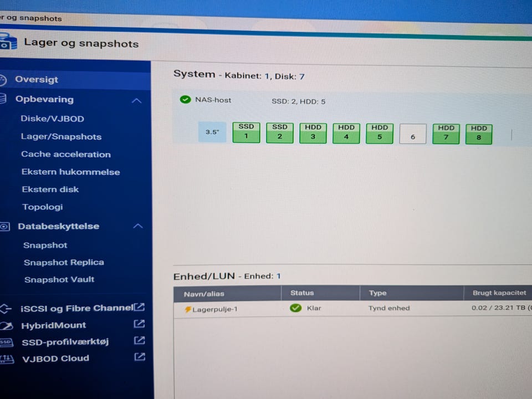The width and height of the screenshot is (532, 399).
Task: Click the NAS-host label
Action: pyautogui.click(x=213, y=100)
